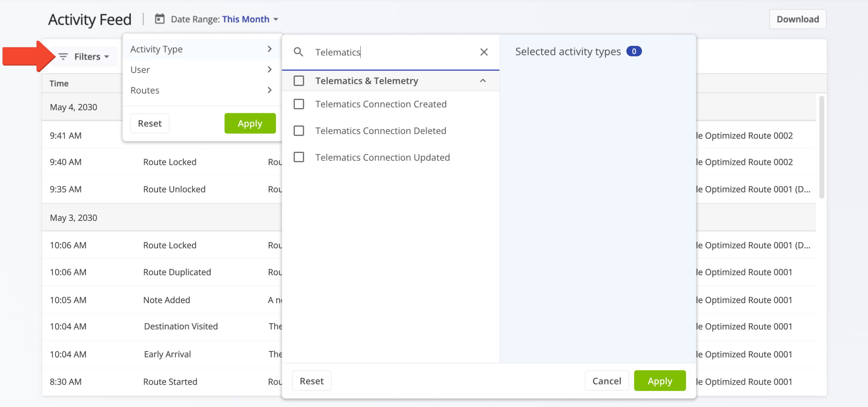868x407 pixels.
Task: Click the calendar icon beside Date Range
Action: (159, 19)
